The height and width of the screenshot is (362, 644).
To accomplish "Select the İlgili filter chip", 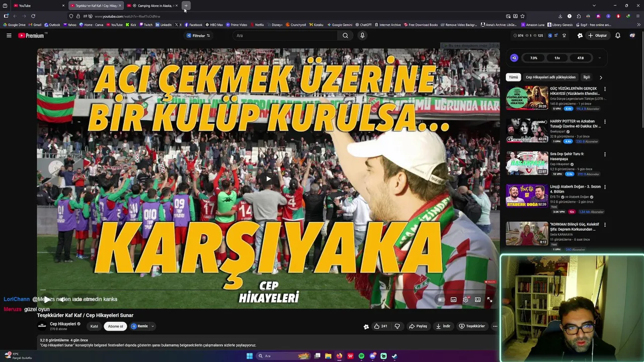I will click(x=587, y=77).
